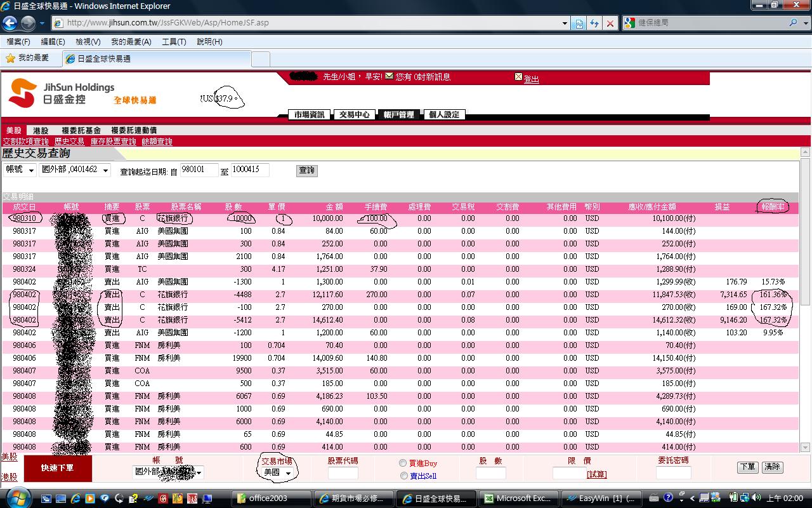Click the 委託密碼 input field

tap(674, 473)
